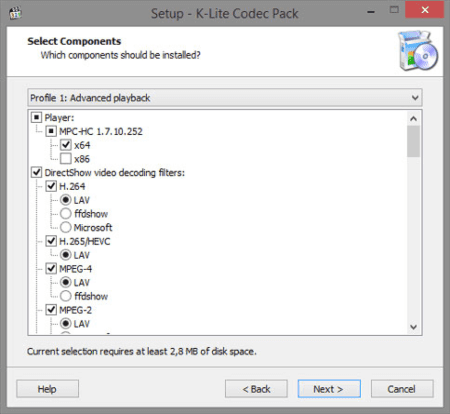This screenshot has height=414, width=450.
Task: Click the scroll down arrow in components list
Action: 413,327
